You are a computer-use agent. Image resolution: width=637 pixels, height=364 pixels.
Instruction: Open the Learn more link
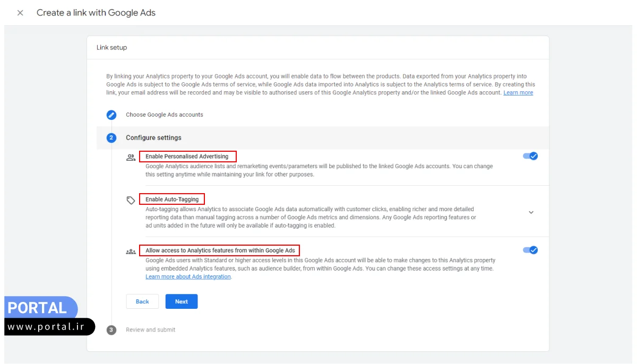(x=518, y=93)
